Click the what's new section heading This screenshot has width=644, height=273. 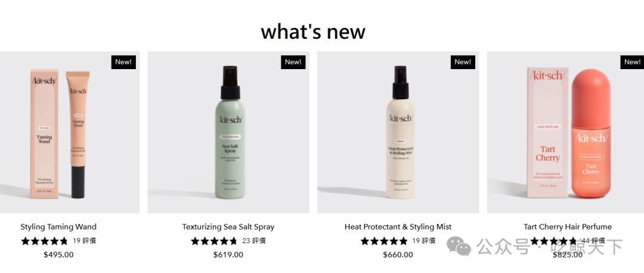(313, 32)
